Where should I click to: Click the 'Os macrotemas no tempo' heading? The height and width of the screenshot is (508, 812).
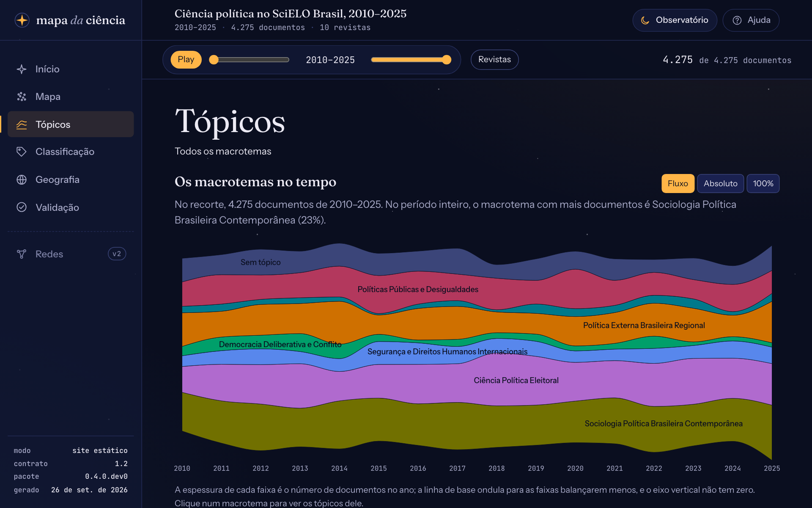click(255, 182)
